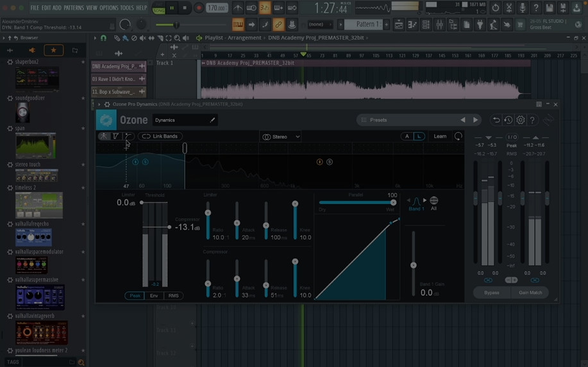The height and width of the screenshot is (367, 588).
Task: Select Peak detection mode
Action: 135,296
